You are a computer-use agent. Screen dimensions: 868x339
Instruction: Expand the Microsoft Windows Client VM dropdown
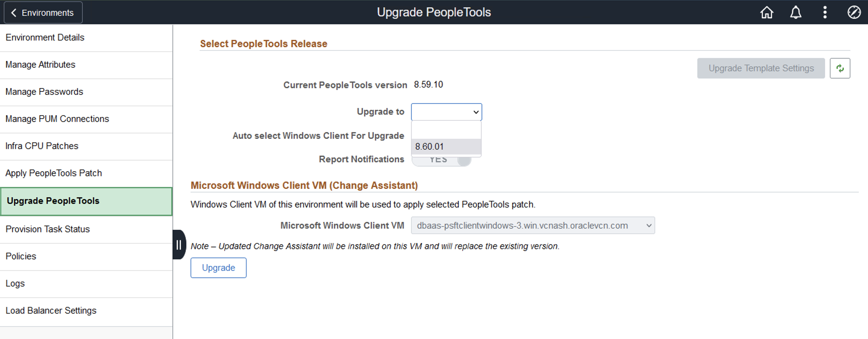[532, 226]
